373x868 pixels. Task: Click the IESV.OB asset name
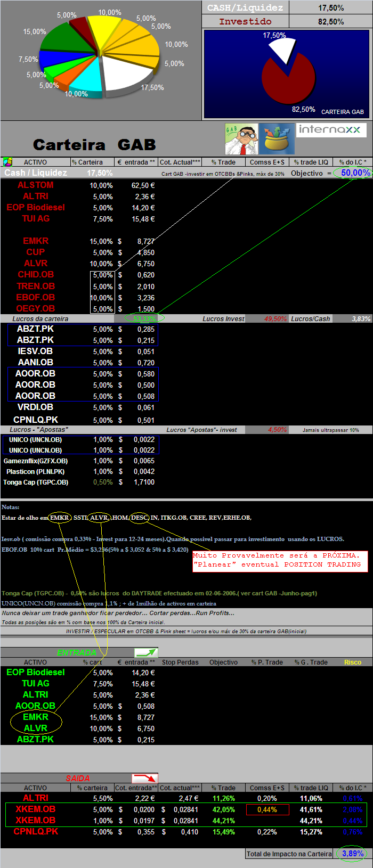click(x=35, y=351)
